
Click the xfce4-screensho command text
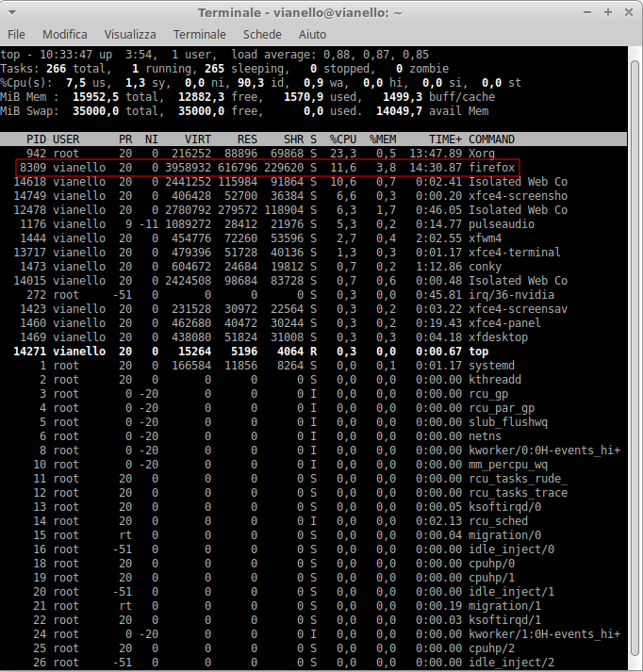click(518, 196)
